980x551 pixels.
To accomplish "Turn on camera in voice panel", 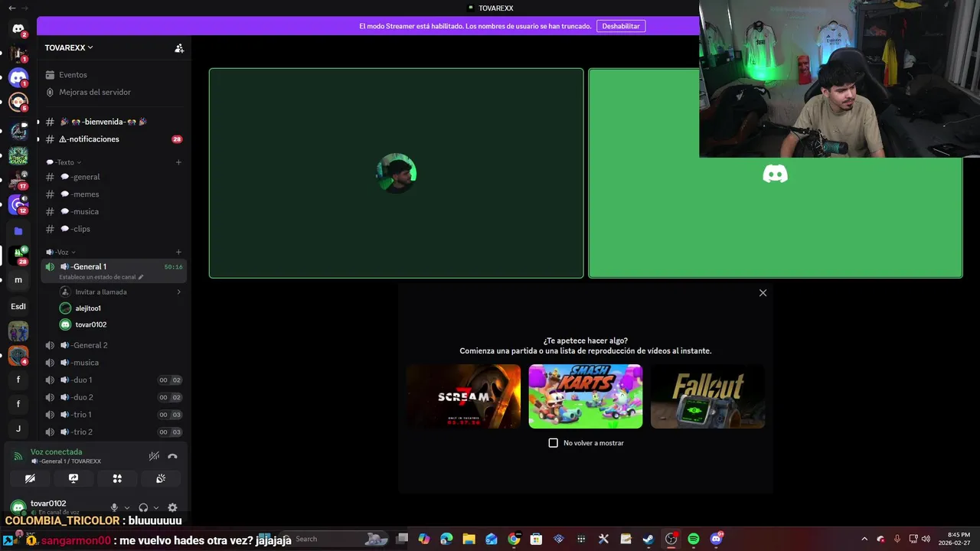I will tap(30, 478).
